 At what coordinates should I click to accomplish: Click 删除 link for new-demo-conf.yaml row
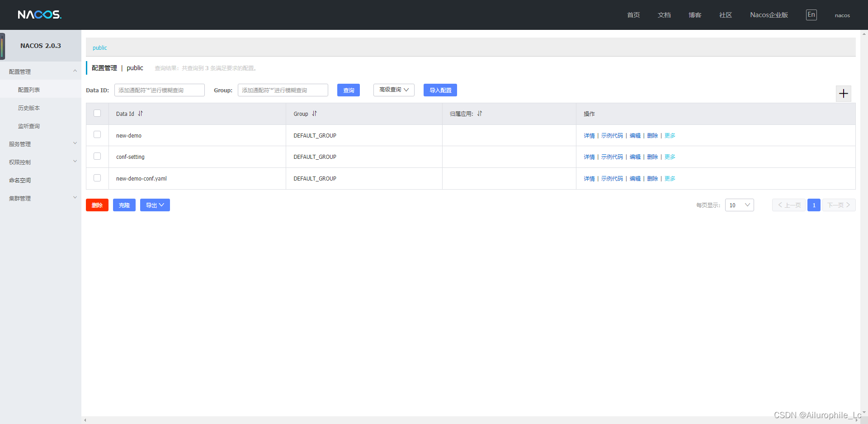(652, 179)
